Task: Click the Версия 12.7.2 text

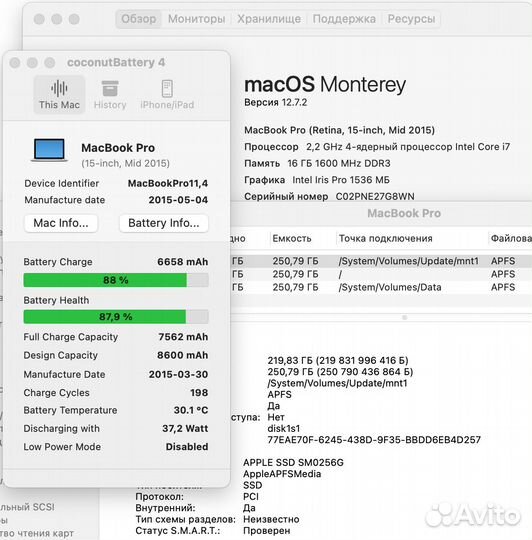Action: click(275, 102)
